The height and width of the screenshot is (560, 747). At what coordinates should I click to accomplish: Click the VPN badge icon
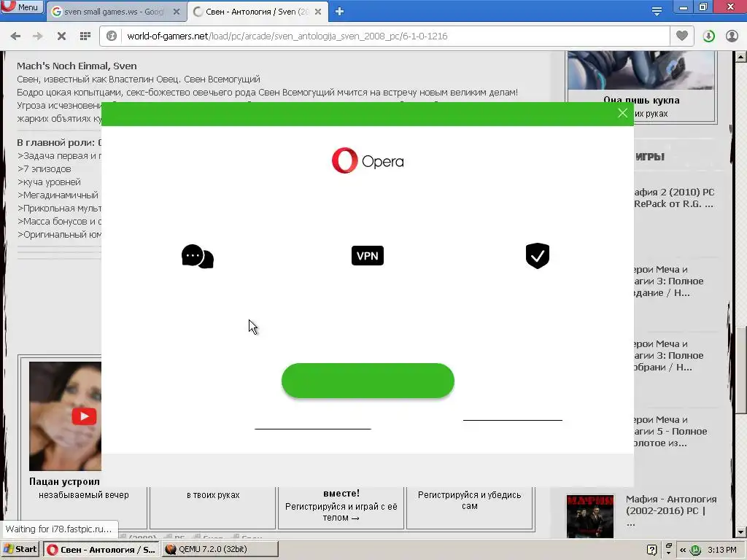pyautogui.click(x=368, y=256)
